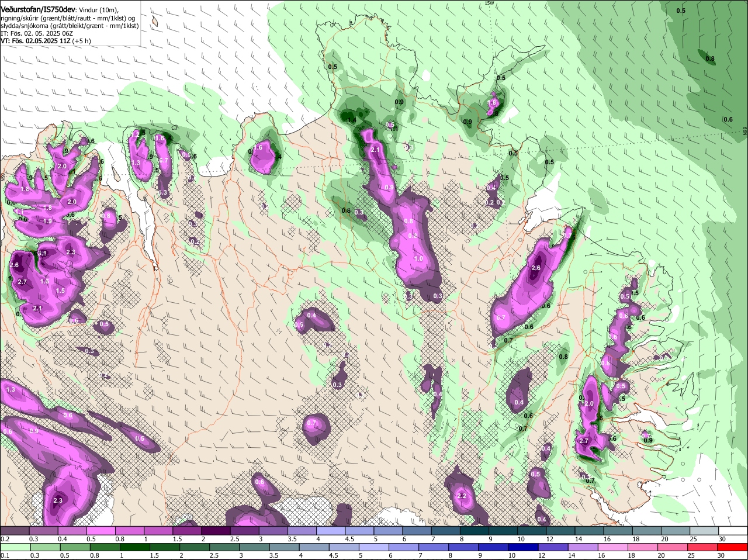Click the title text "Veðurstofan/IS750dev"

37,10
